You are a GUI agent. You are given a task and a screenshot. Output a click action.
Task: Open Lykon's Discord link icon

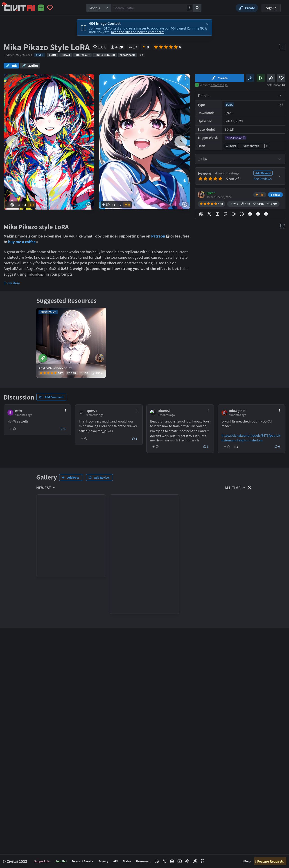242,214
